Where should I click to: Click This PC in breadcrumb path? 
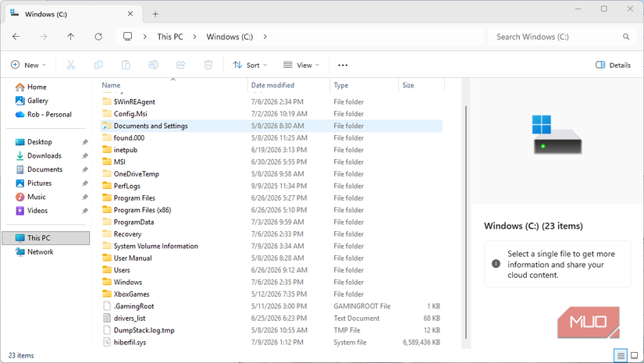170,37
